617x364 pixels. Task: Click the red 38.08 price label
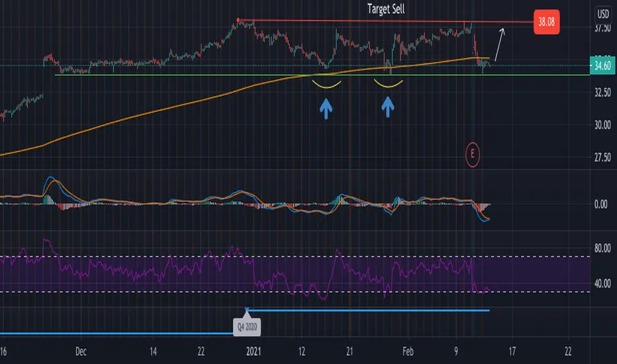(547, 22)
